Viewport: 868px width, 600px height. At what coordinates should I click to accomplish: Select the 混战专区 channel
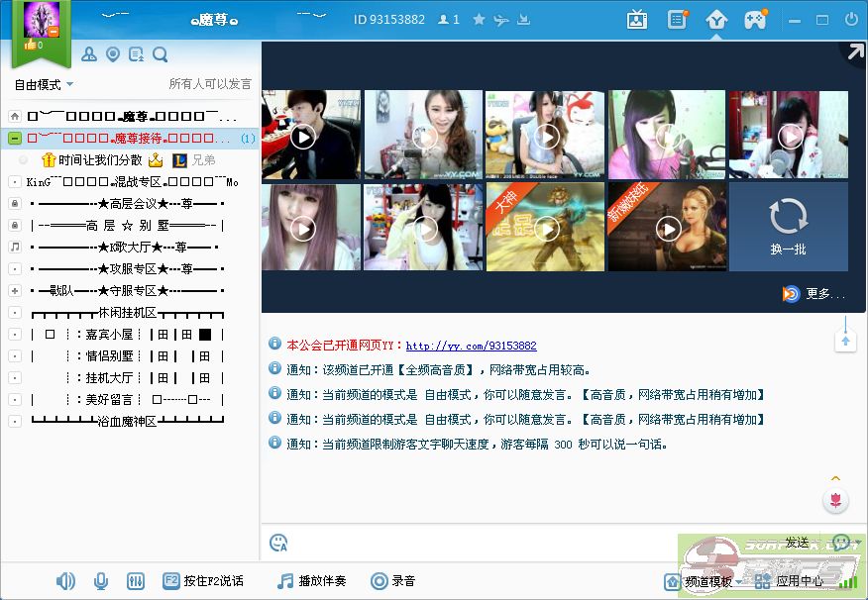132,182
